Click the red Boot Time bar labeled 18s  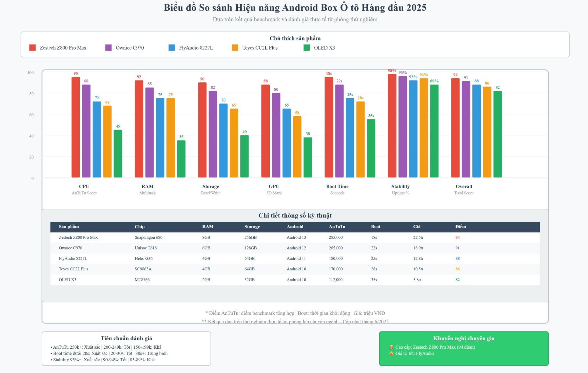pos(329,127)
